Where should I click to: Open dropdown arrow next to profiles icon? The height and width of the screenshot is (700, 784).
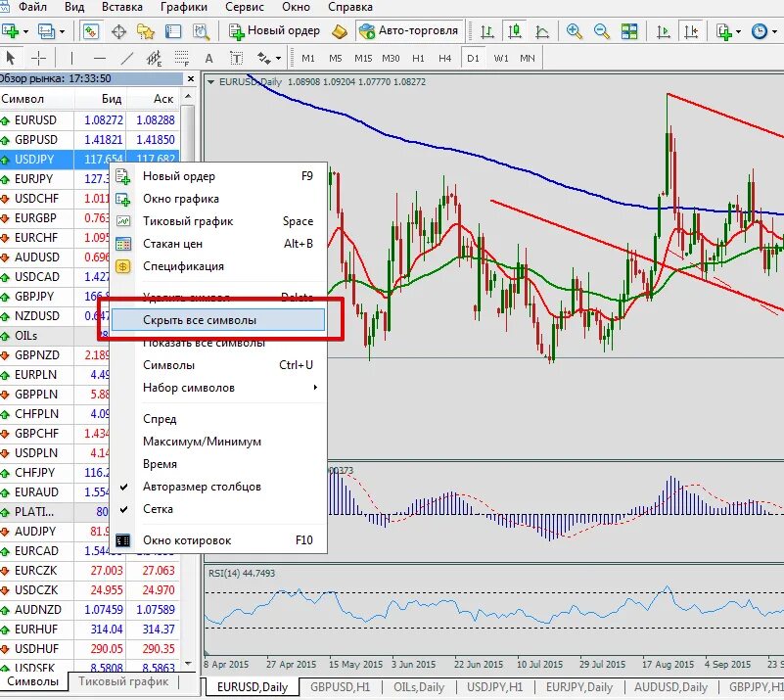[62, 32]
